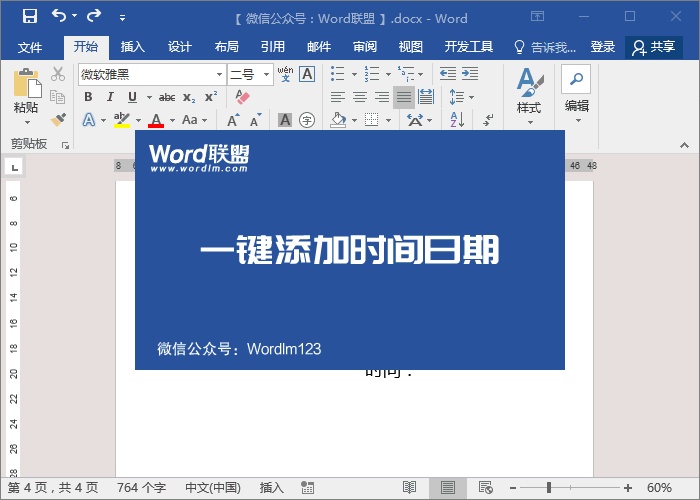Decrease font size with shrink A icon

coord(255,120)
